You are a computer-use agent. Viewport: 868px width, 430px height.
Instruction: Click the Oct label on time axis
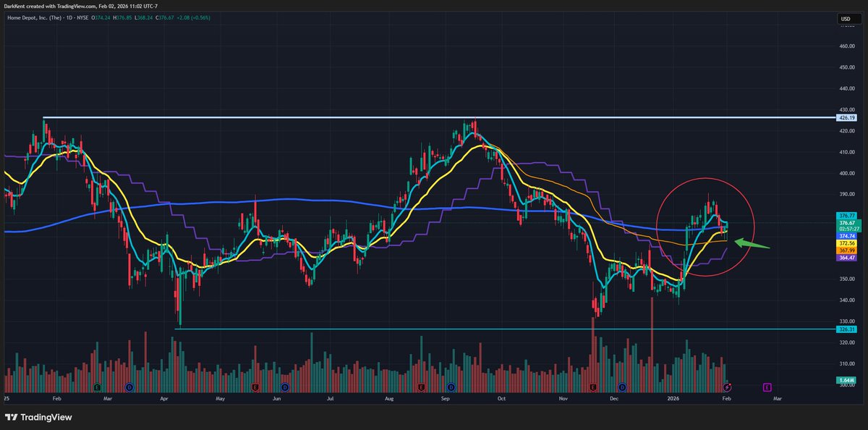tap(501, 398)
